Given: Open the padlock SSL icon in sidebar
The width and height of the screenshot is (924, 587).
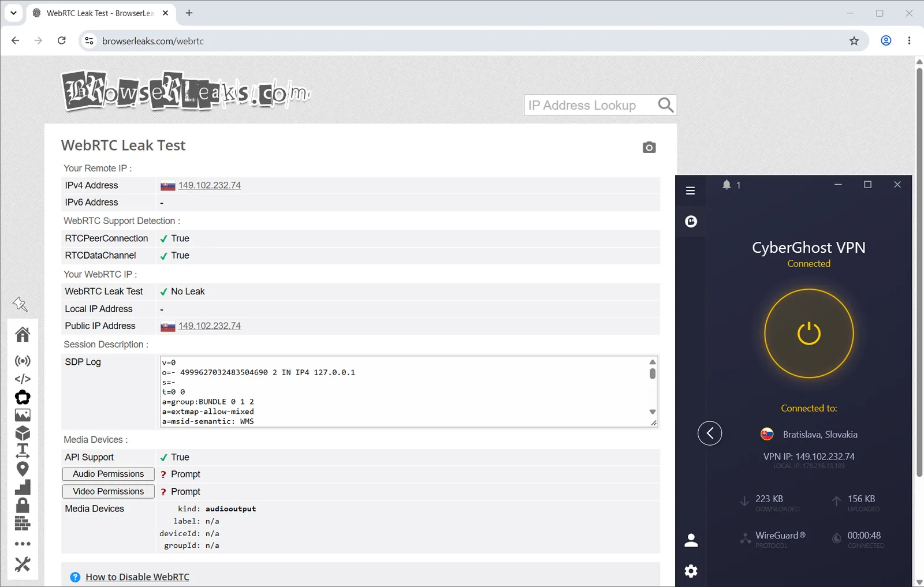Looking at the screenshot, I should tap(23, 505).
